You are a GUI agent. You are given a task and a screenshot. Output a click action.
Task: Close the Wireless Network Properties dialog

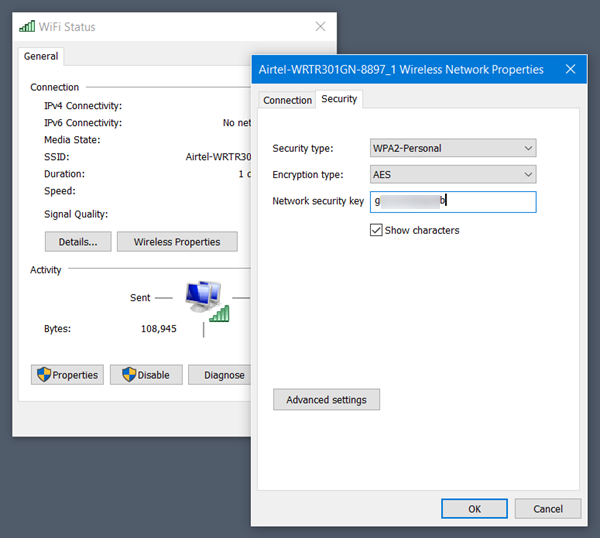[570, 69]
